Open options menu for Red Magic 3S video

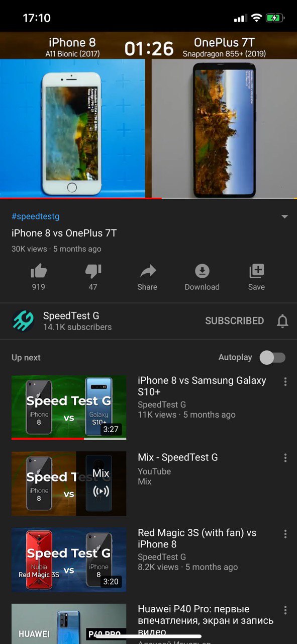285,534
